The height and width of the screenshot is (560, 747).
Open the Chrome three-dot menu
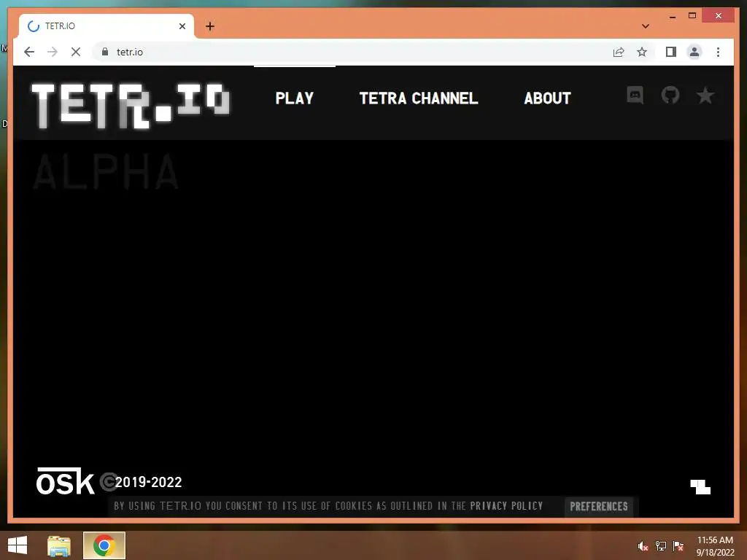tap(718, 52)
